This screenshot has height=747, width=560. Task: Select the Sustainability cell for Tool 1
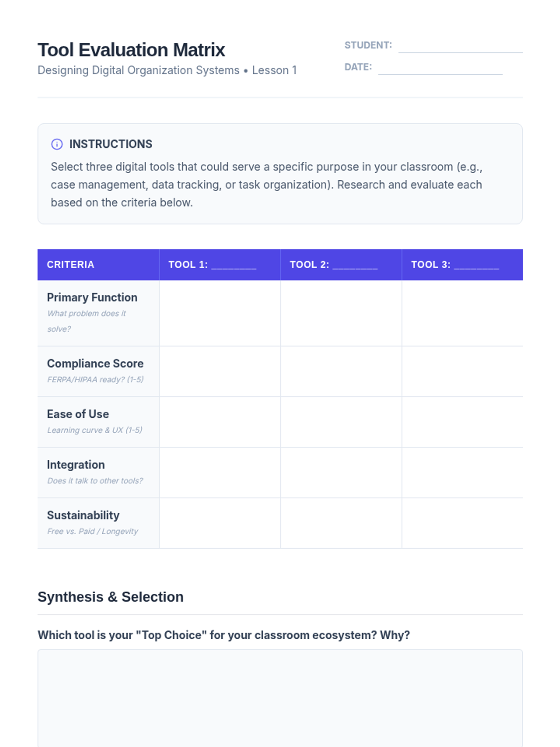(220, 523)
